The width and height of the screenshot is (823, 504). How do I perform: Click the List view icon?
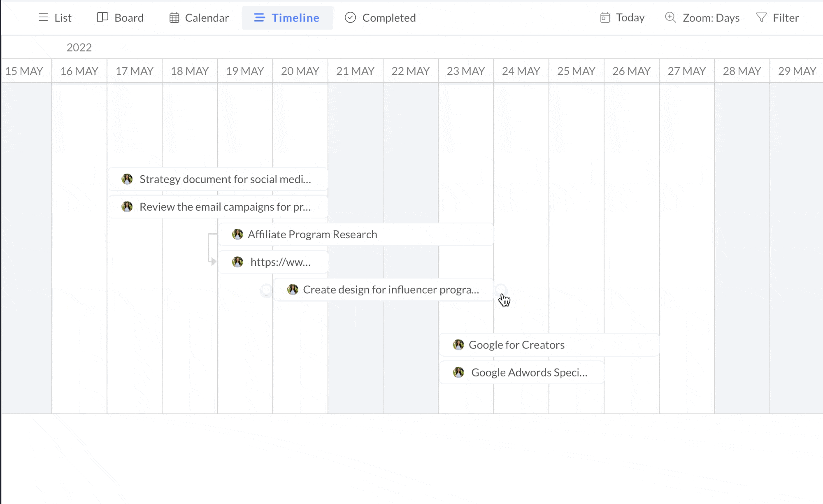43,17
